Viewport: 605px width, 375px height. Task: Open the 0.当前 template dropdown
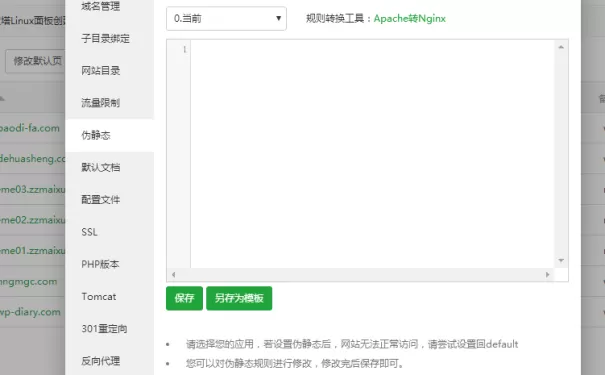226,18
